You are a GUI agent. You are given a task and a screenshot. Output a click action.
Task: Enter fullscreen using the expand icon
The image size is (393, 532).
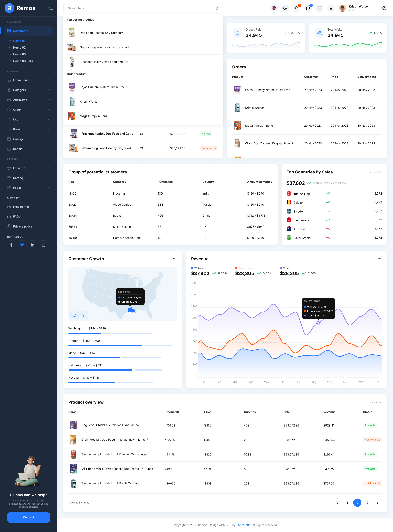coord(319,8)
